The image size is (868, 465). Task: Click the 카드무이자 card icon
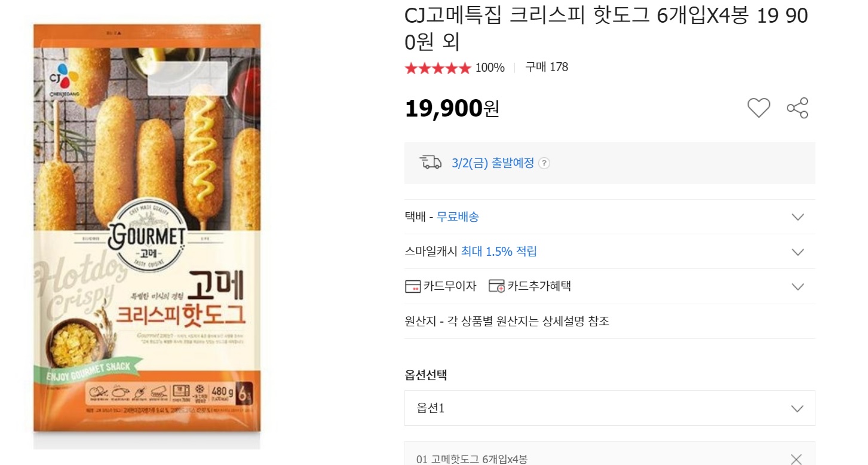point(413,286)
